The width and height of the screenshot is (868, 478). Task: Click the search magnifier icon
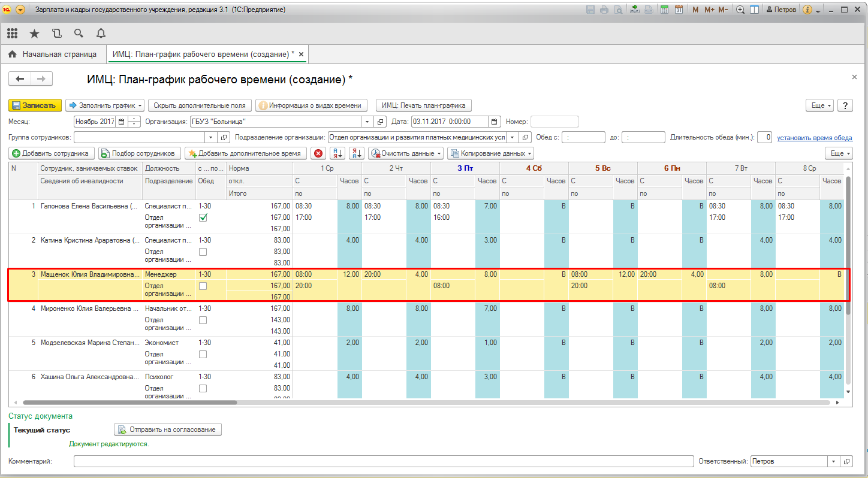coord(79,34)
